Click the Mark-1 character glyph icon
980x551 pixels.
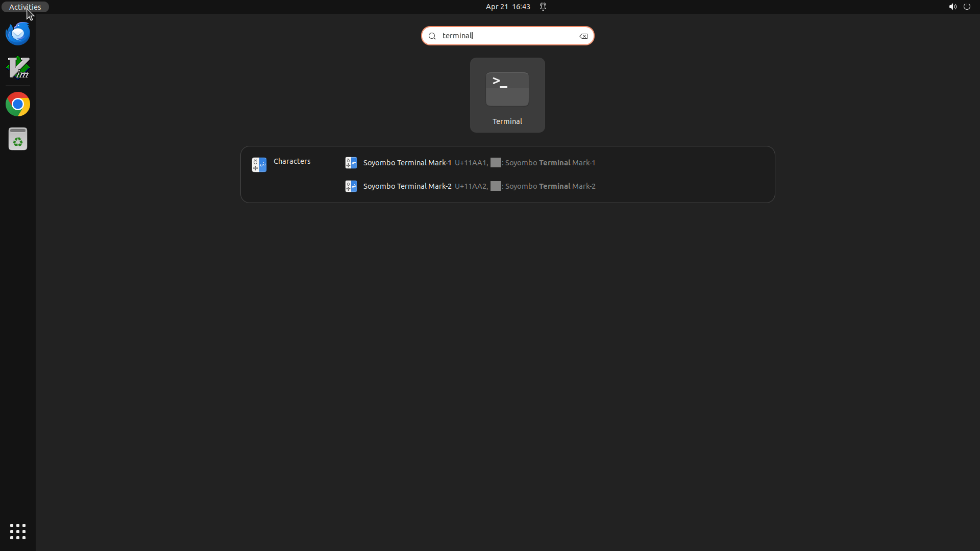[x=351, y=163]
